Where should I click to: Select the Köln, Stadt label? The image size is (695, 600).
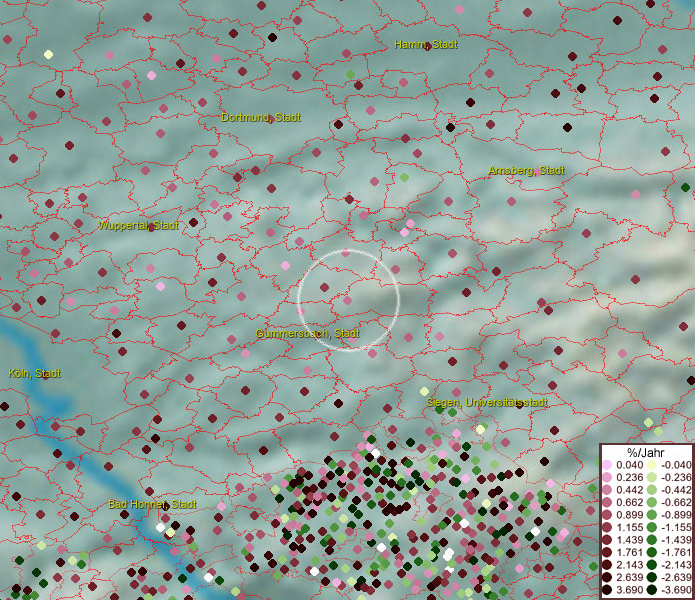coord(35,374)
